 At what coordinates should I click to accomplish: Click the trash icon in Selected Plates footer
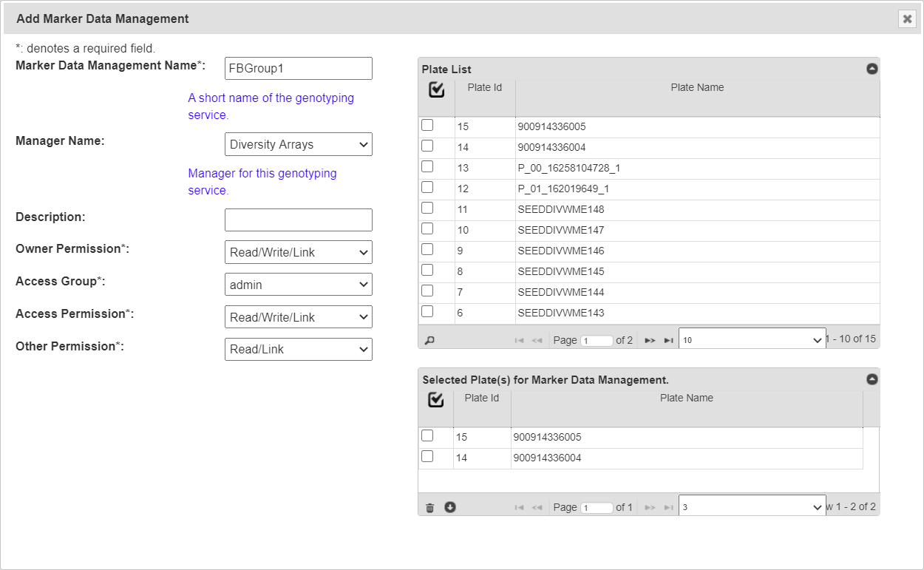[430, 507]
